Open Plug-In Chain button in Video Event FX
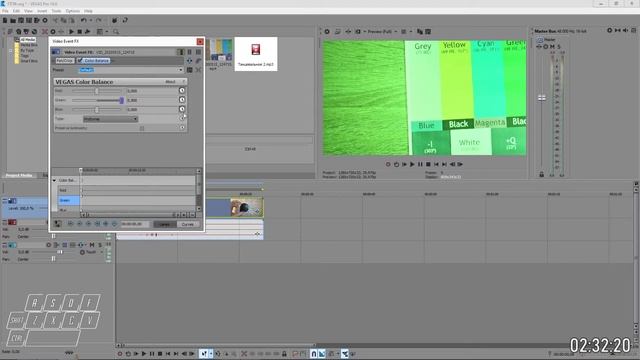Screen dimensions: 640x360 click(x=189, y=61)
